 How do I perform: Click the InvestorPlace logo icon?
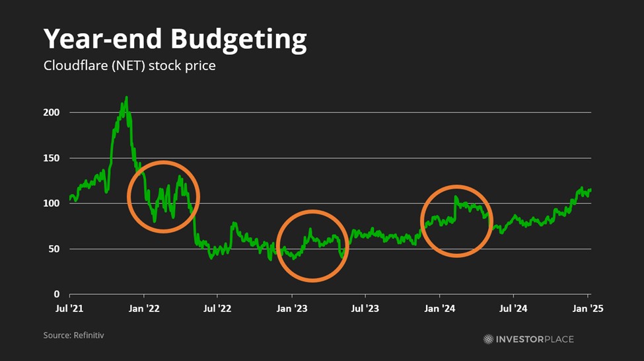tap(488, 339)
